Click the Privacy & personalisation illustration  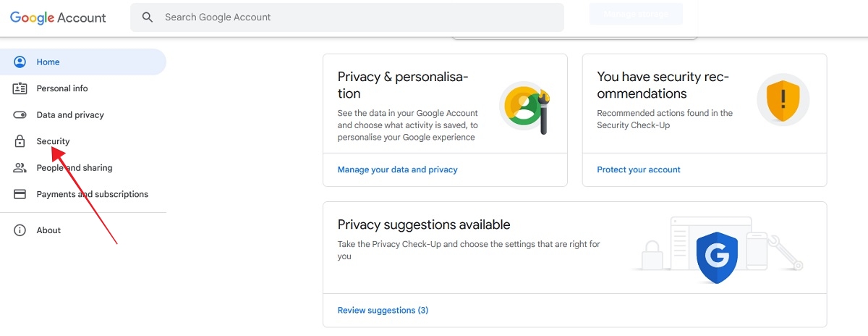tap(525, 106)
